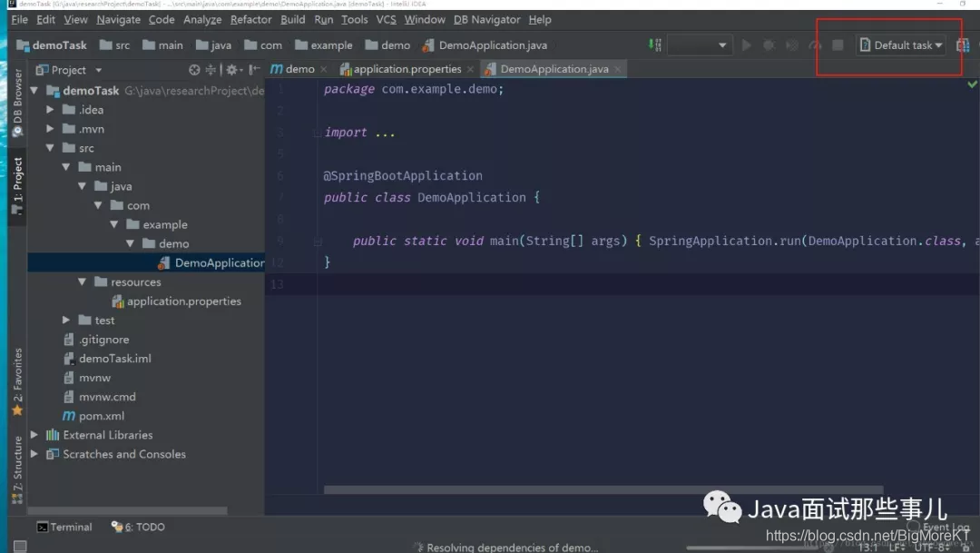Close the DemoApplication.java tab
The height and width of the screenshot is (553, 980).
(618, 69)
